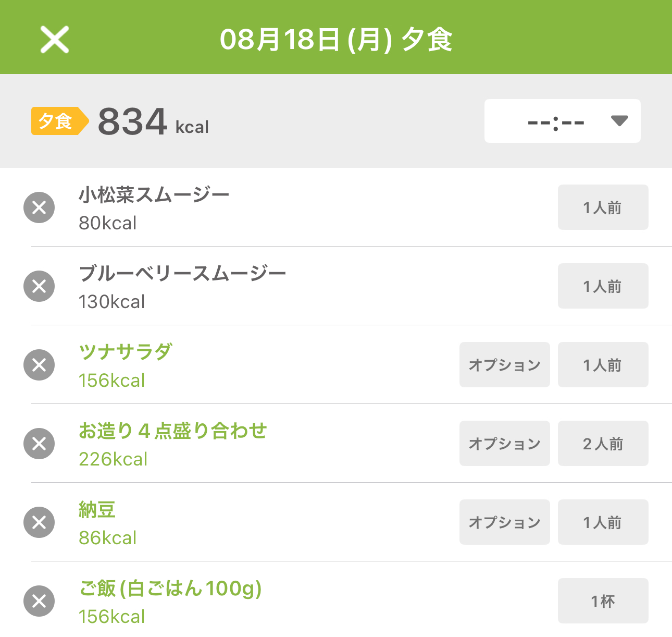Change 小松菜スムージー serving size 1人前
The image size is (672, 637).
[x=603, y=207]
